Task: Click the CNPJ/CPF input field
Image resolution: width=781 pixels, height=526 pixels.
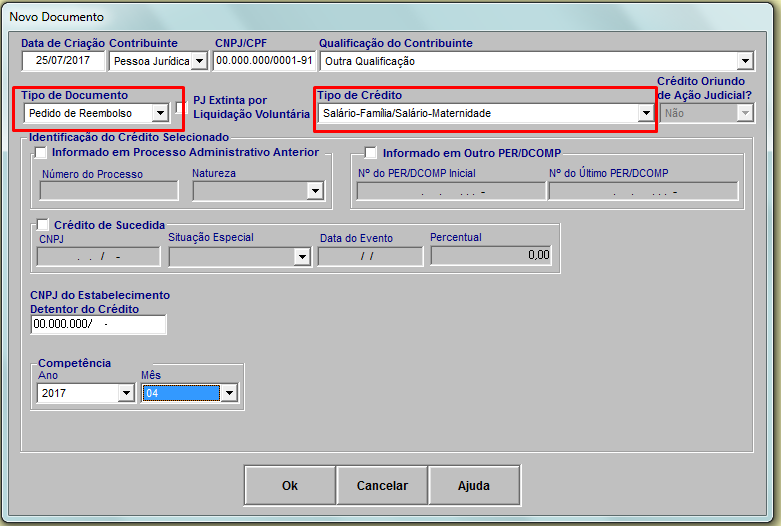Action: 264,61
